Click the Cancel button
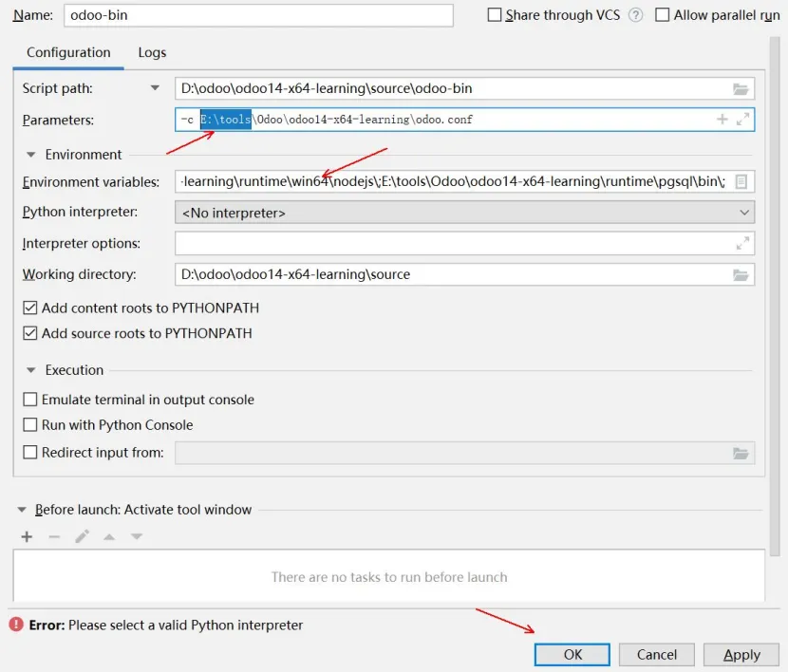Viewport: 788px width, 672px height. pyautogui.click(x=656, y=654)
